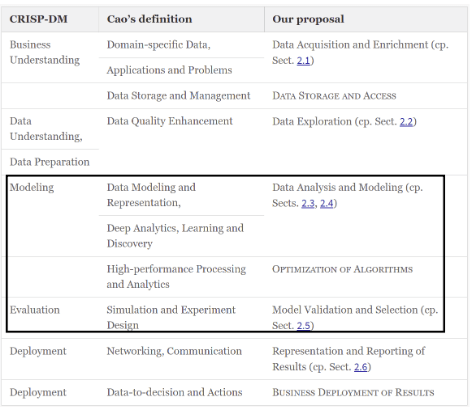This screenshot has width=470, height=407.
Task: Click BUSINESS DEPLOYMENT OF RESULTS text
Action: point(353,392)
